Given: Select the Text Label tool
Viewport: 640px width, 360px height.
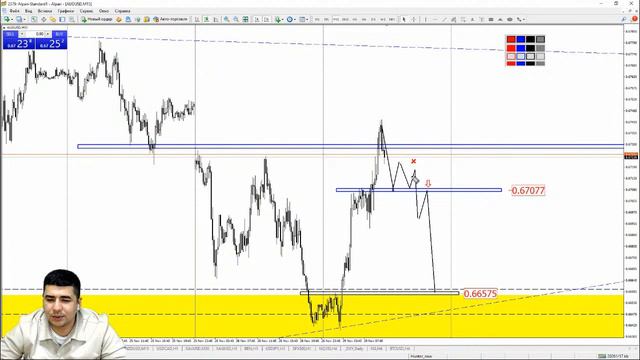Looking at the screenshot, I should coord(482,19).
